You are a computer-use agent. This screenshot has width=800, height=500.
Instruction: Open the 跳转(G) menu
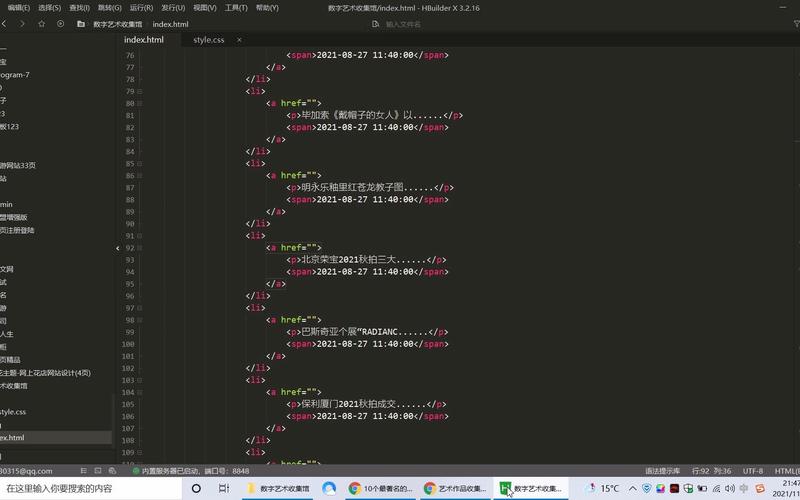pos(109,8)
